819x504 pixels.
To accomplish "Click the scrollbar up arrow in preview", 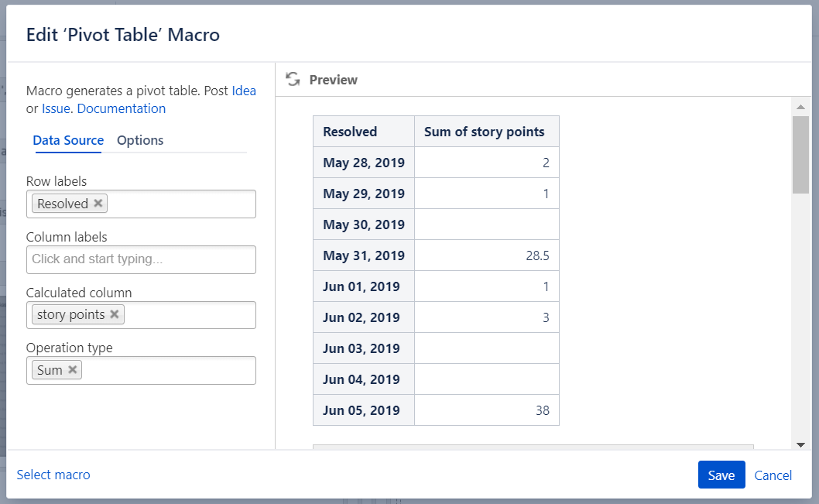I will (800, 106).
